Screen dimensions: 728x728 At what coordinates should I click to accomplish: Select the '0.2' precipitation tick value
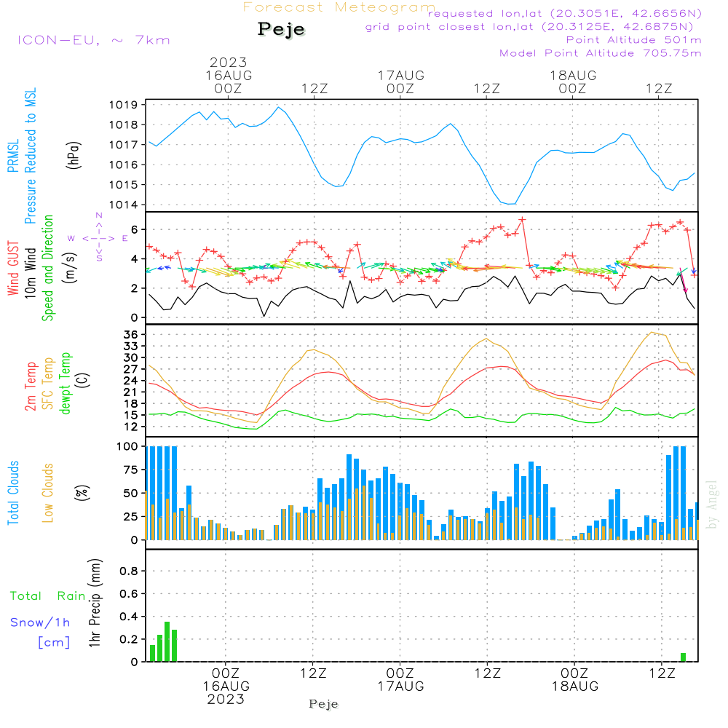point(129,639)
